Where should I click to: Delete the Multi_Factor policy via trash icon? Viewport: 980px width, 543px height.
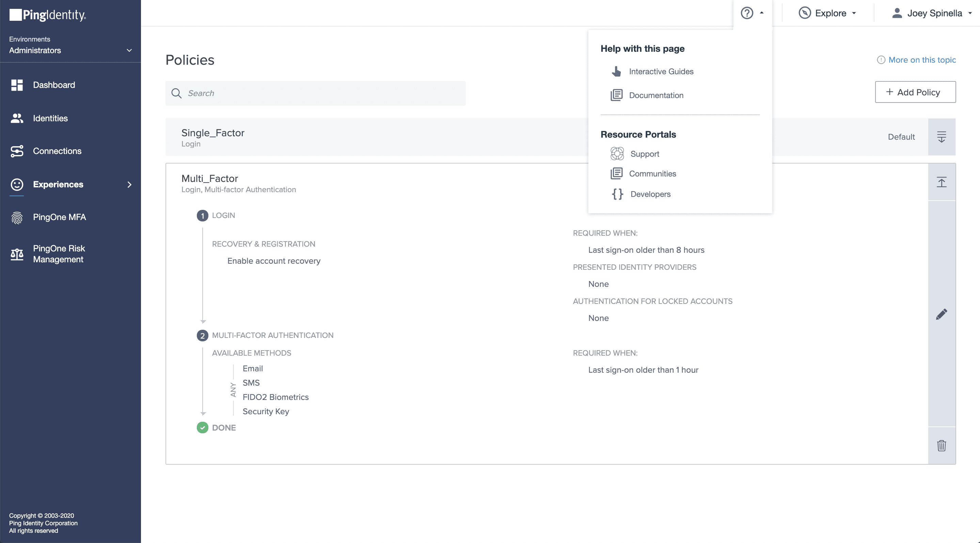coord(942,445)
